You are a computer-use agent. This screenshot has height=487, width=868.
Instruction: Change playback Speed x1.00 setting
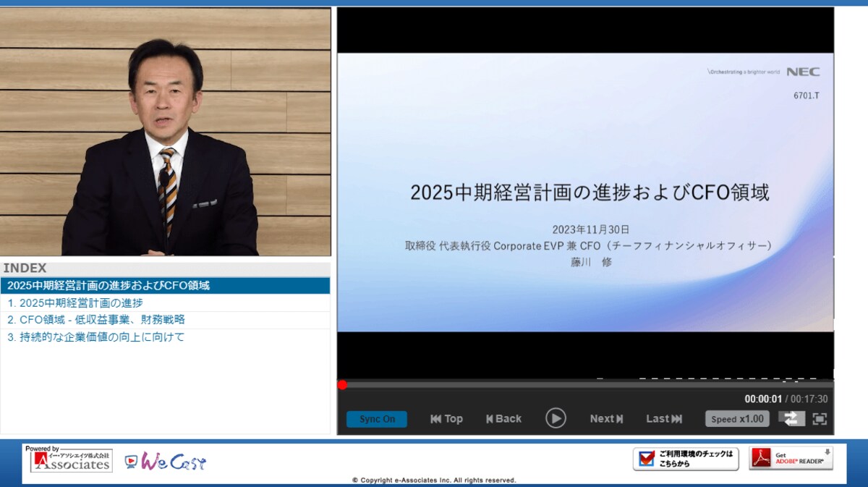pyautogui.click(x=736, y=418)
